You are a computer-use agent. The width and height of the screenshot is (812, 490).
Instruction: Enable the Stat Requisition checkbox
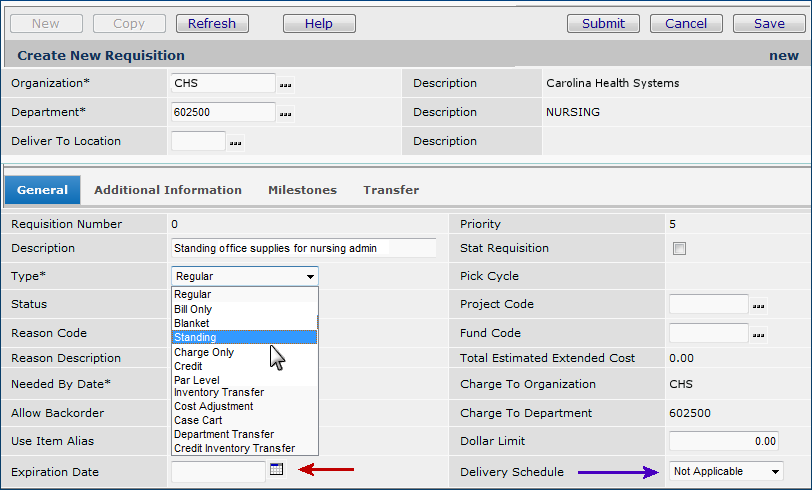[680, 249]
